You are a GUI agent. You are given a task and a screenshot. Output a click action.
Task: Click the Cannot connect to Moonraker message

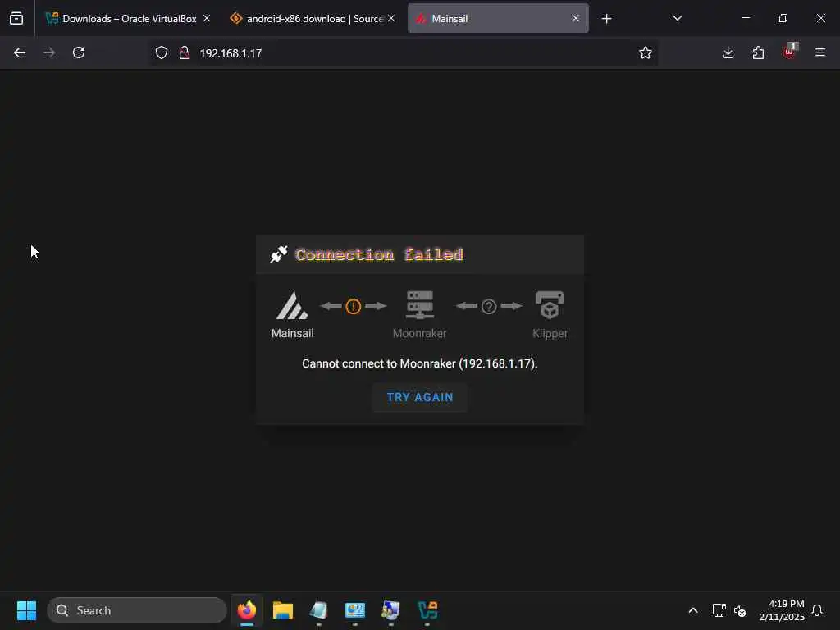419,363
